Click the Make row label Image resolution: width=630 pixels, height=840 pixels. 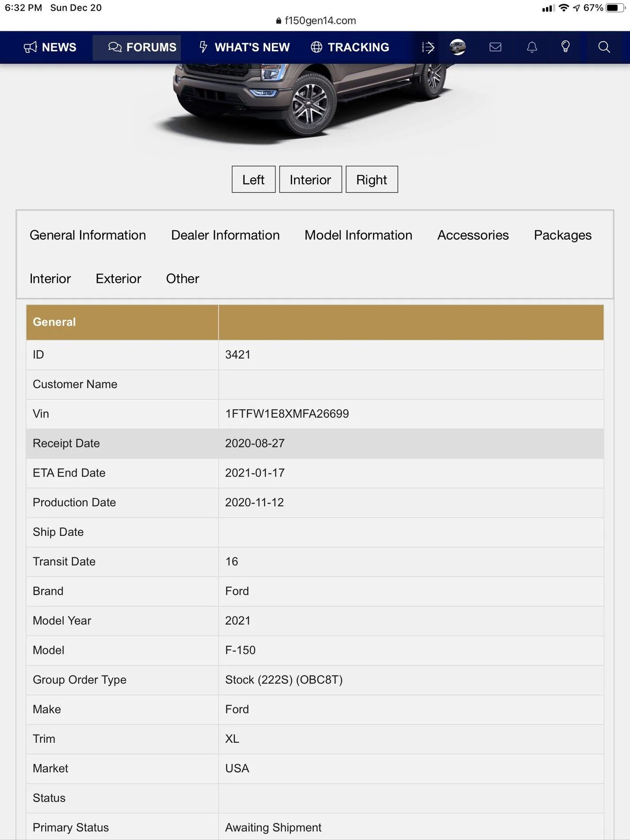pyautogui.click(x=47, y=710)
